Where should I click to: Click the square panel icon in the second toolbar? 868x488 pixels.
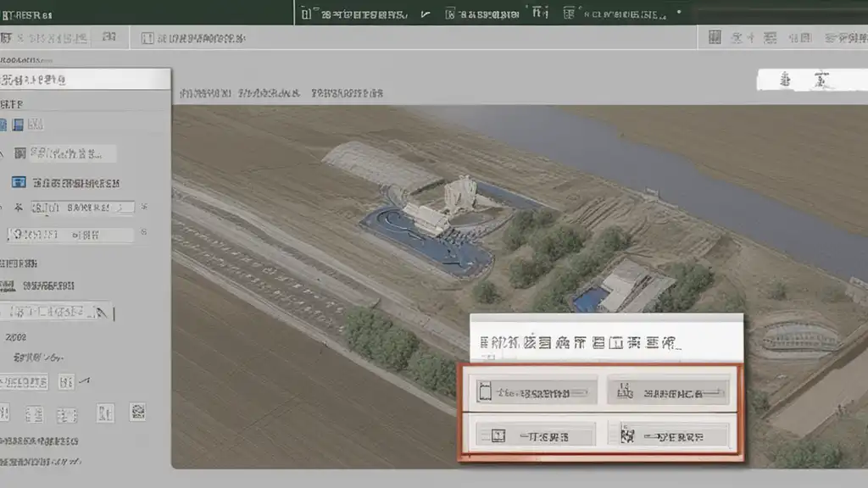coord(147,38)
